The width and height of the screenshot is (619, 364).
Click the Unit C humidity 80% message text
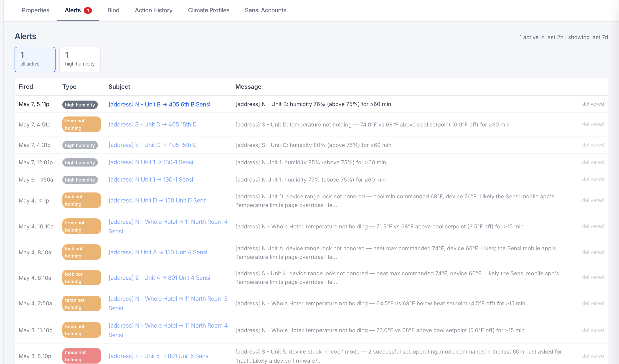313,145
